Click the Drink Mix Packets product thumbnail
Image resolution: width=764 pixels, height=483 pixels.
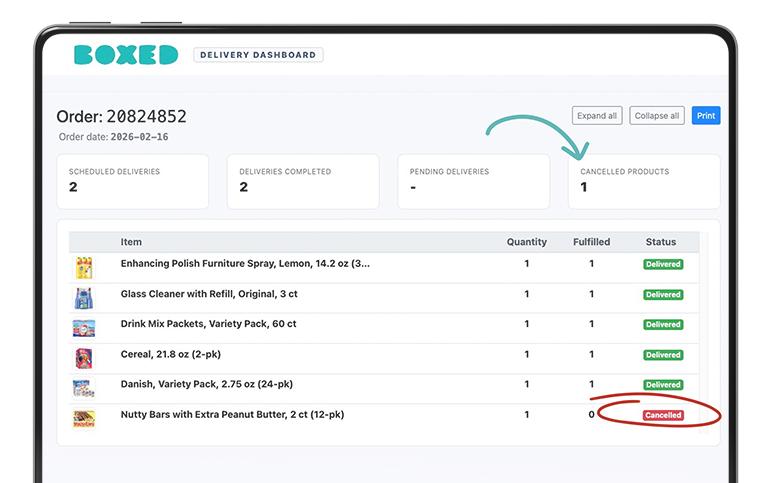coord(84,328)
